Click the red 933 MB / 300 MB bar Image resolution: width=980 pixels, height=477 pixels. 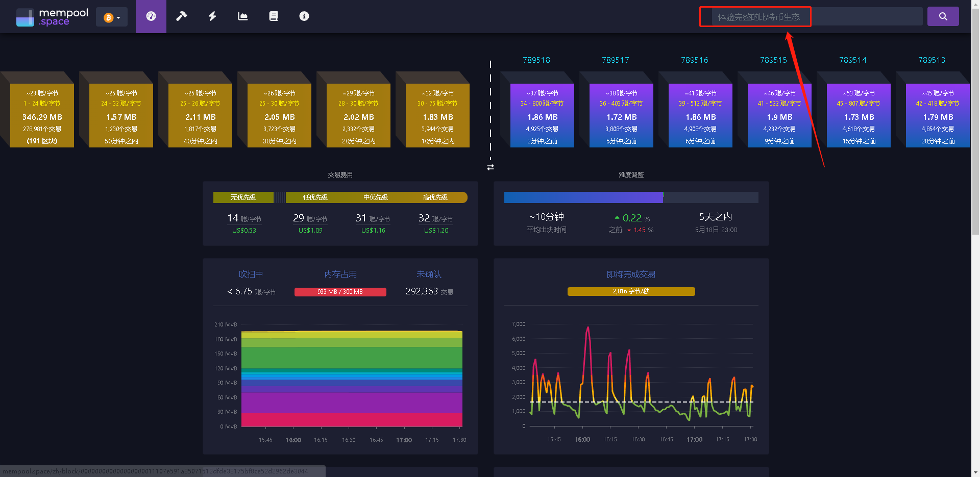(x=340, y=292)
